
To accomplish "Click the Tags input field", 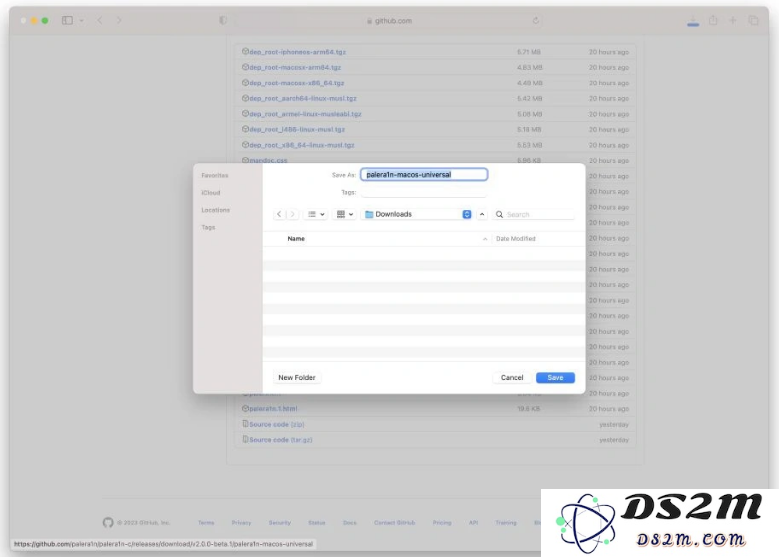I will pyautogui.click(x=424, y=192).
